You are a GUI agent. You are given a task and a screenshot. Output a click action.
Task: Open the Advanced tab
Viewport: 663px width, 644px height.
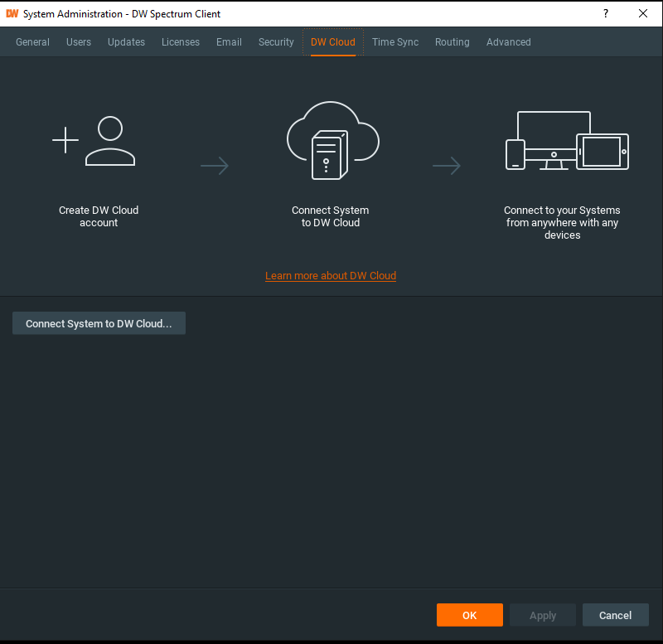tap(509, 42)
